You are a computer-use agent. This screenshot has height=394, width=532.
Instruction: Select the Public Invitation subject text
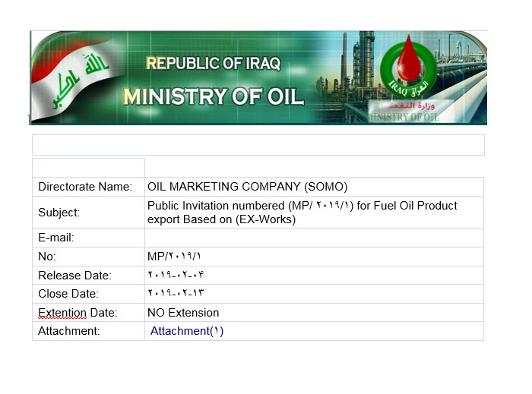(x=302, y=213)
